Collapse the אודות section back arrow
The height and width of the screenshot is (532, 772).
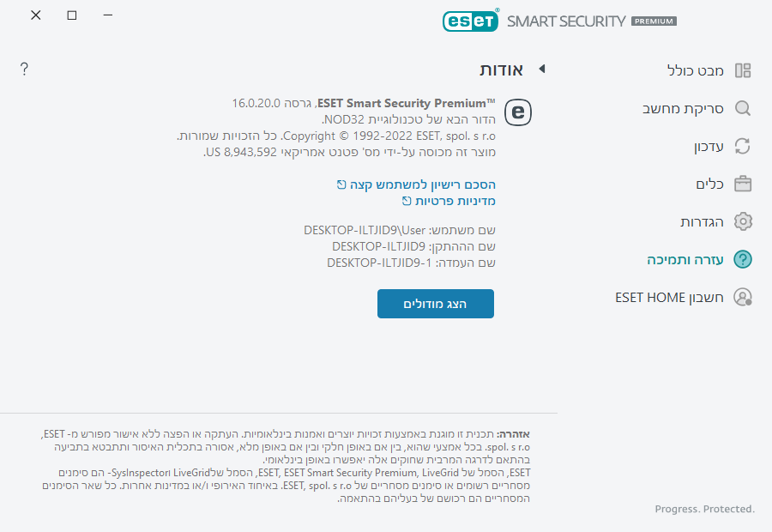541,69
